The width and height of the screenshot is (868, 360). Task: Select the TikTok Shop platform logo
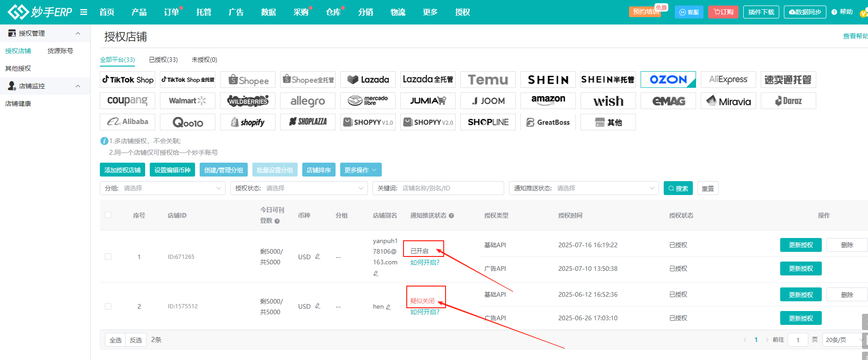click(128, 79)
